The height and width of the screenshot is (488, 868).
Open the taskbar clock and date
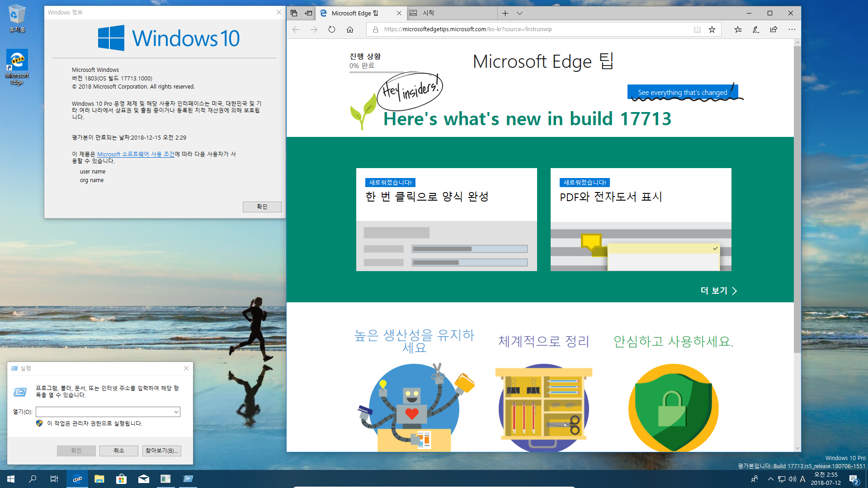coord(826,479)
